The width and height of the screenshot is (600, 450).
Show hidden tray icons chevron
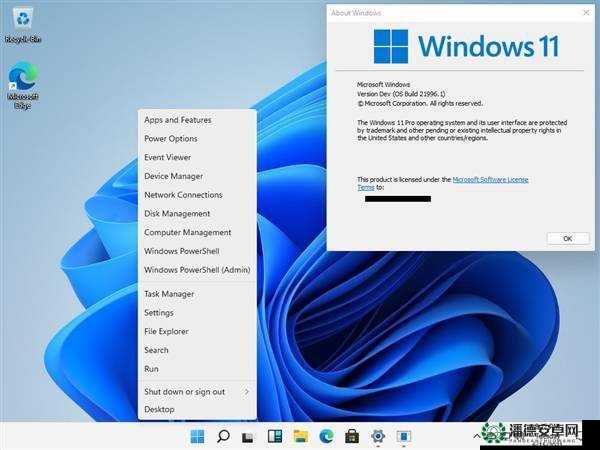coord(476,436)
